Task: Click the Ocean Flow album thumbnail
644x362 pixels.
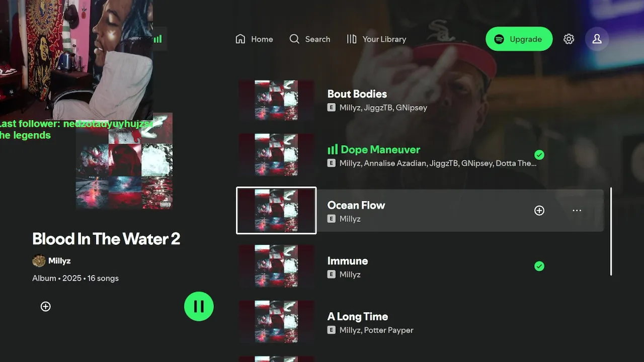Action: pos(276,211)
